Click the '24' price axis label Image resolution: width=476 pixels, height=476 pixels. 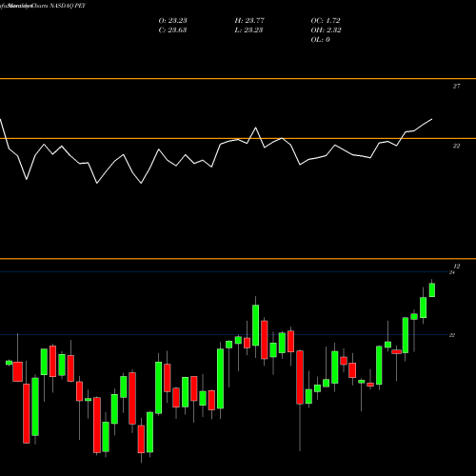click(x=452, y=272)
